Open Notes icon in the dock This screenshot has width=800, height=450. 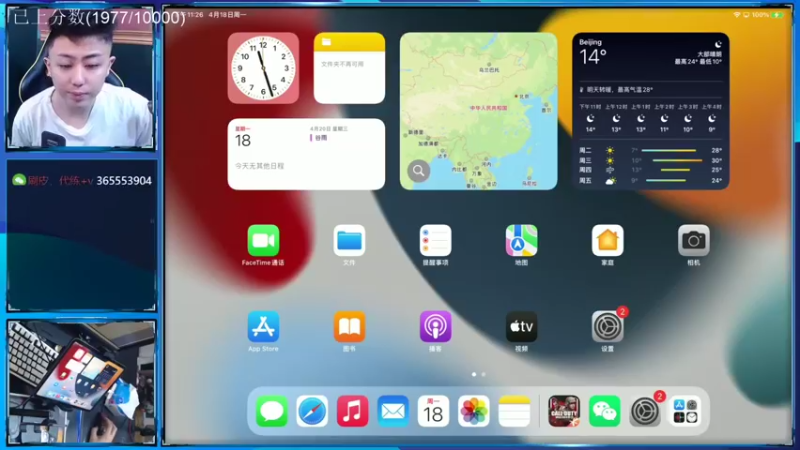[514, 411]
